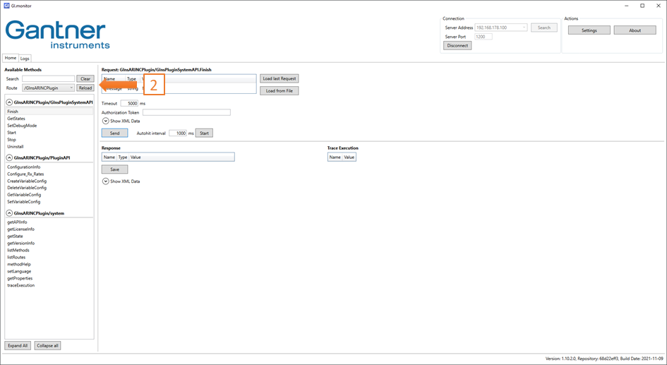Click the Response Value column header
The width and height of the screenshot is (667, 365).
coord(135,157)
